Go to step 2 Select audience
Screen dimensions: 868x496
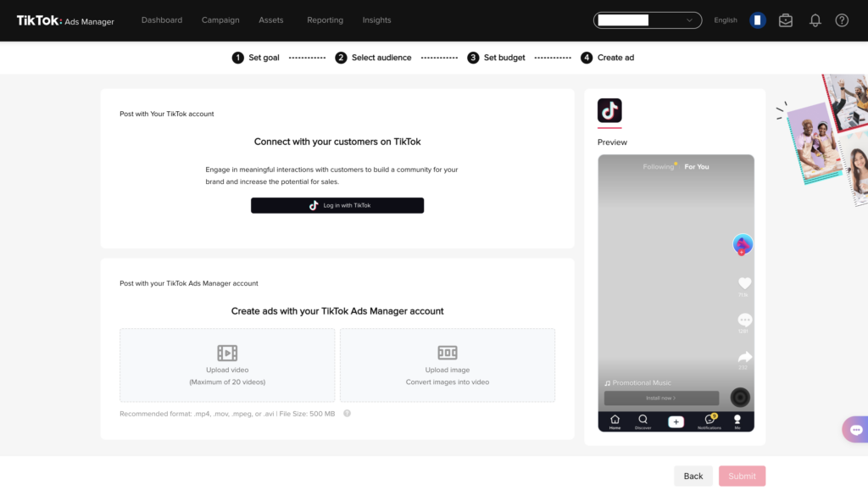373,58
